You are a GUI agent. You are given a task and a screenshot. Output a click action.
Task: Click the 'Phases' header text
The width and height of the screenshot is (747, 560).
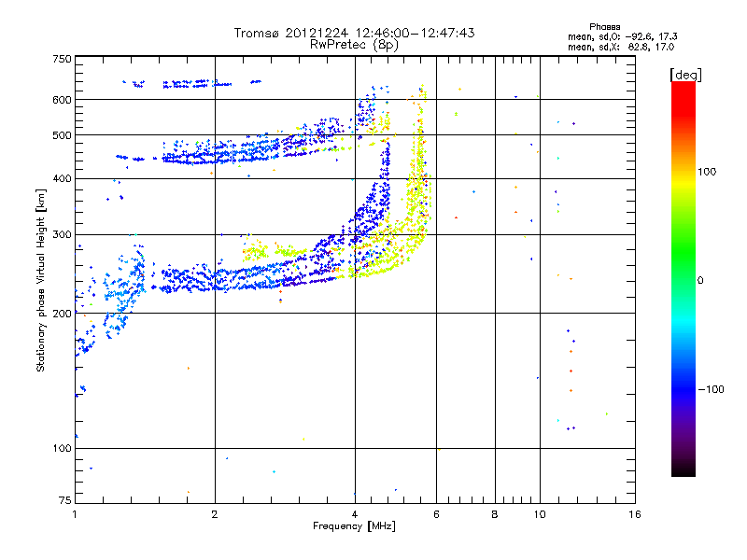pos(604,27)
